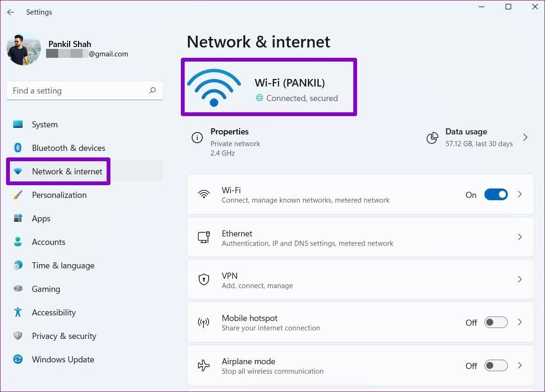
Task: Select the System icon in sidebar
Action: point(18,124)
